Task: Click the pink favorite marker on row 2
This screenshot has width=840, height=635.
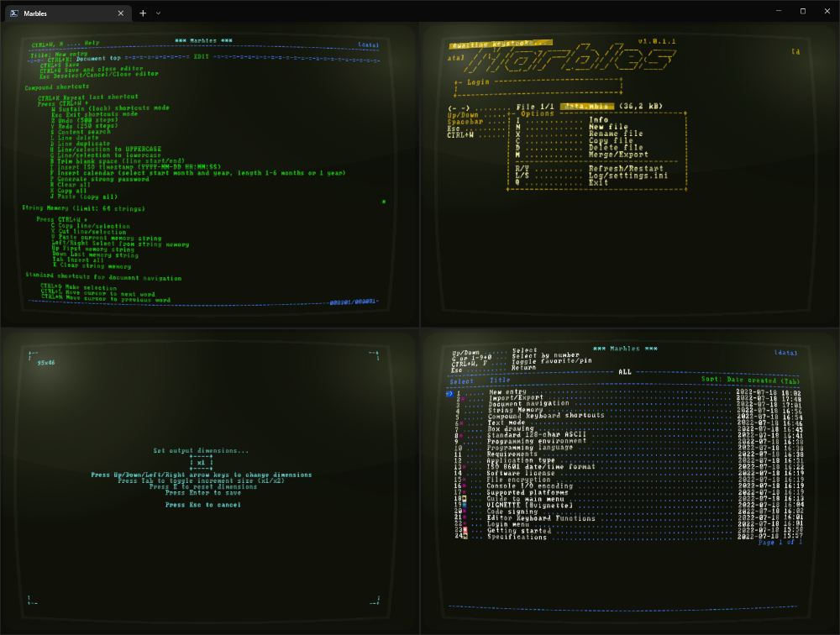Action: 463,399
